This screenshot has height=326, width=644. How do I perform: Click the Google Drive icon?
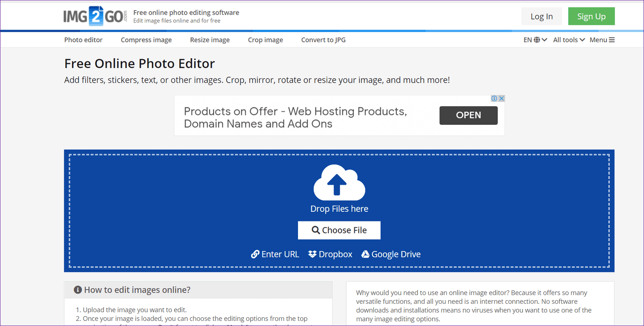pyautogui.click(x=365, y=254)
